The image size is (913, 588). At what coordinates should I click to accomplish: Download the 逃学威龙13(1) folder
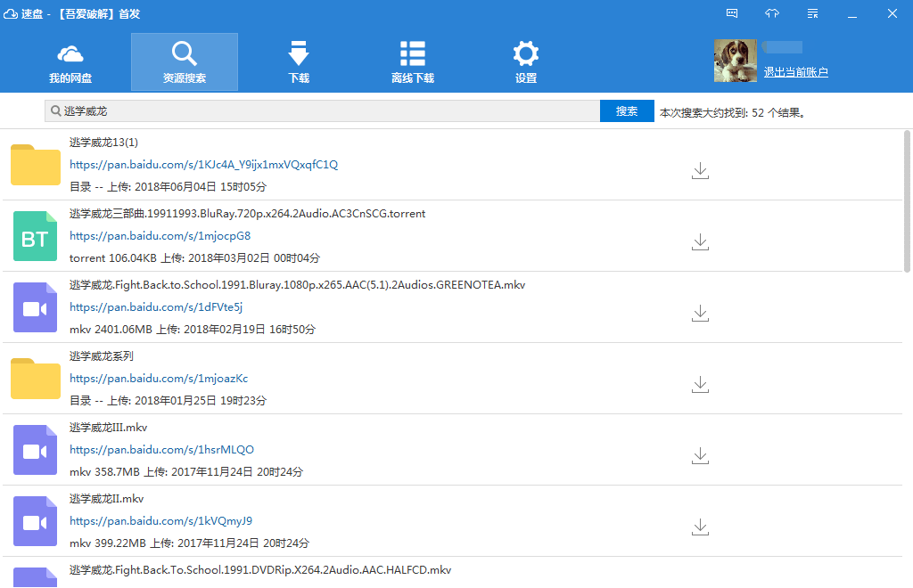click(x=700, y=170)
